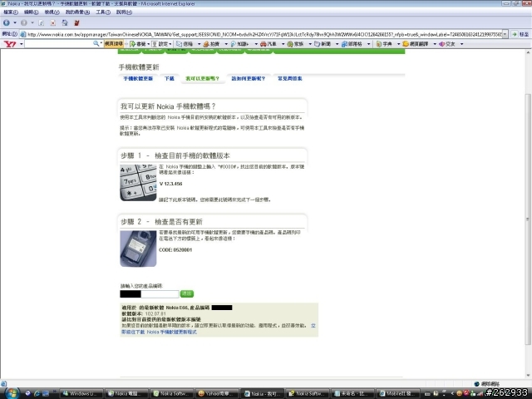Viewport: 532px width, 399px height.
Task: Open the 檢視(V) menu
Action: [52, 12]
